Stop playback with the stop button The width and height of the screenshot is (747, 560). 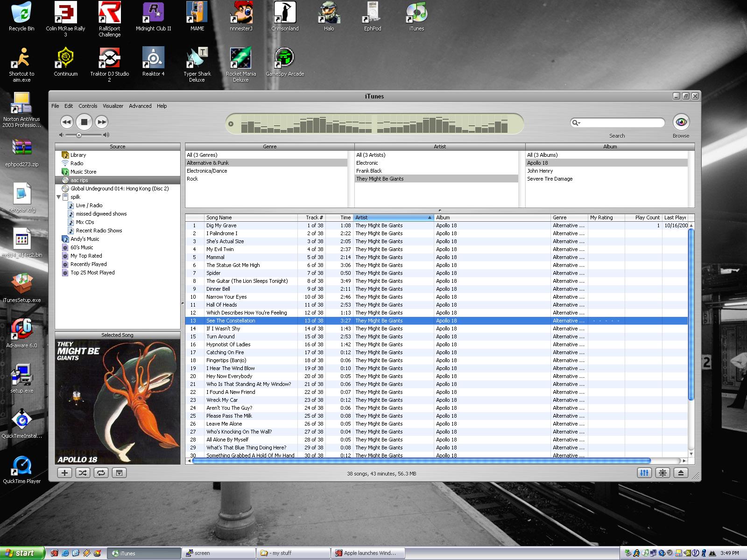(x=84, y=122)
